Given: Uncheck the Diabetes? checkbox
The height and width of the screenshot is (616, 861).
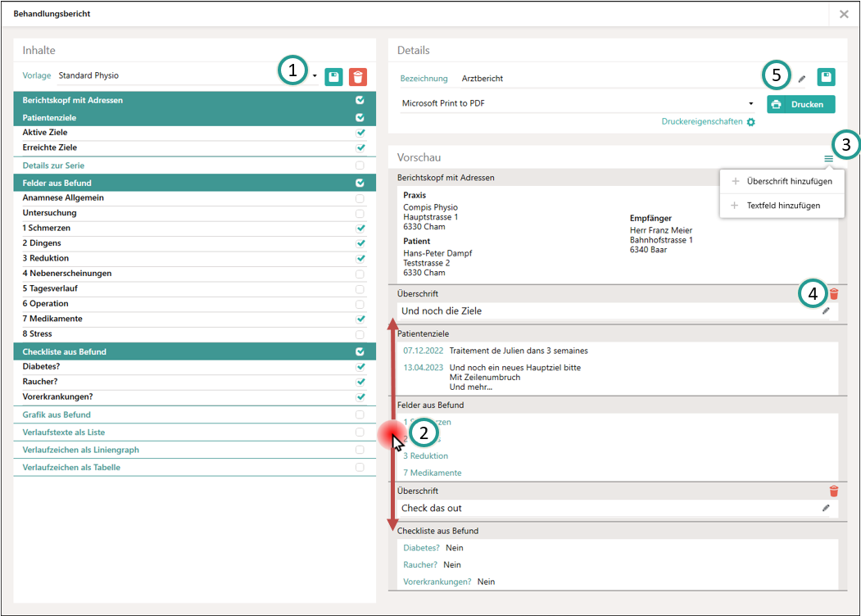Looking at the screenshot, I should point(360,367).
